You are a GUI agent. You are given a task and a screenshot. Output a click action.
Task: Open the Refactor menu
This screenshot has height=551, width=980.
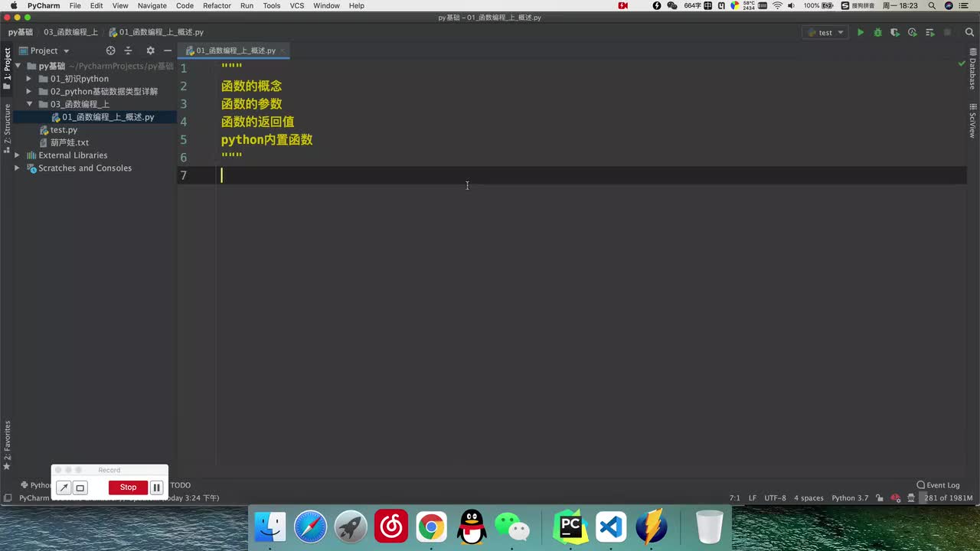click(x=217, y=5)
